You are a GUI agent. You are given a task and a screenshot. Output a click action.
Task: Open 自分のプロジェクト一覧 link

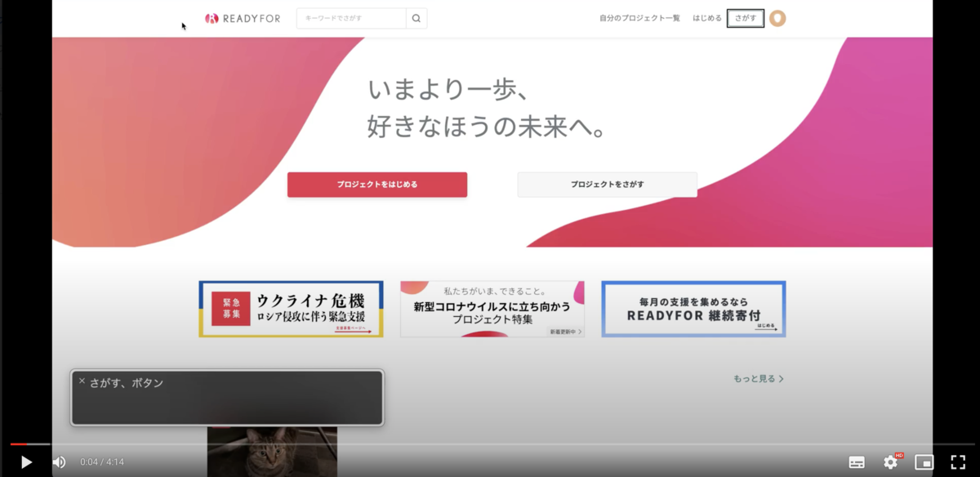pyautogui.click(x=639, y=18)
